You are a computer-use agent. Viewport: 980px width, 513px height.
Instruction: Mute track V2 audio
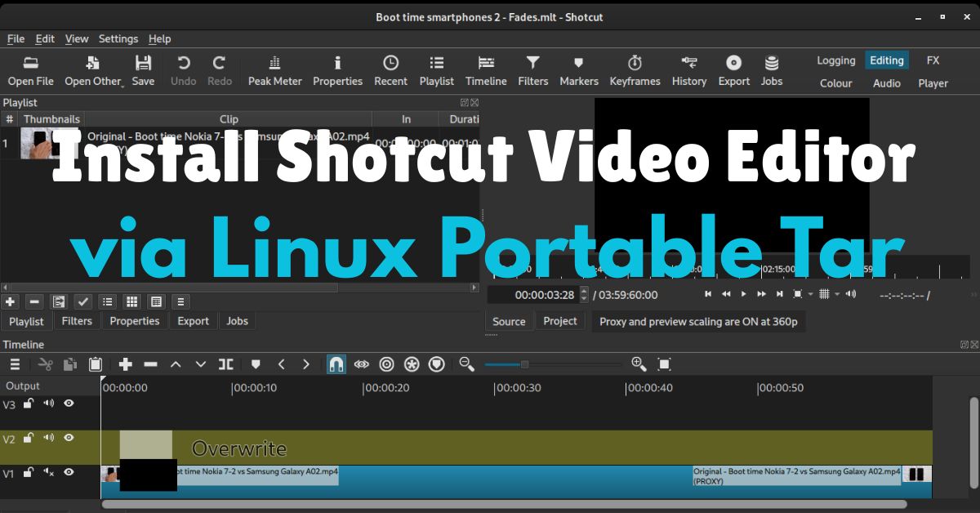(x=48, y=438)
